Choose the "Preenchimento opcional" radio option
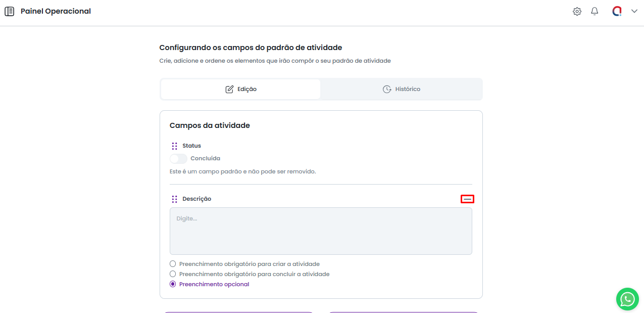 pos(173,284)
